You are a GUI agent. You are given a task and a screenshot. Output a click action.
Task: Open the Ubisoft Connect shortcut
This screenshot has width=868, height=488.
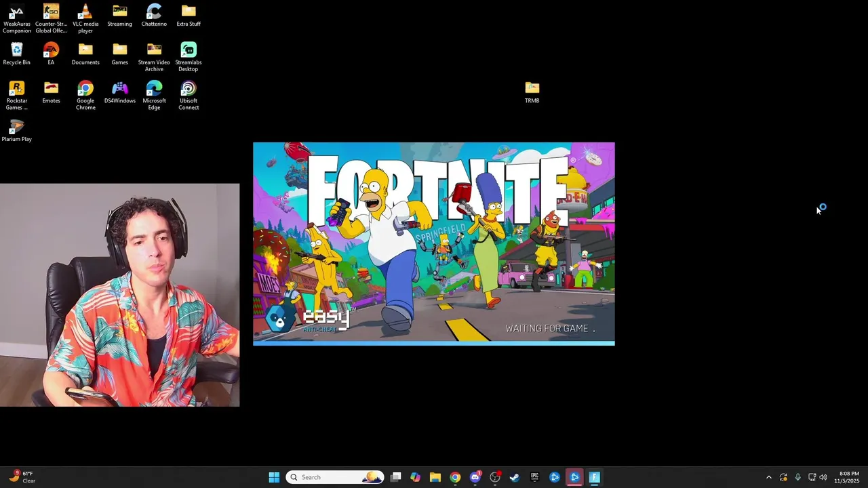pyautogui.click(x=189, y=96)
